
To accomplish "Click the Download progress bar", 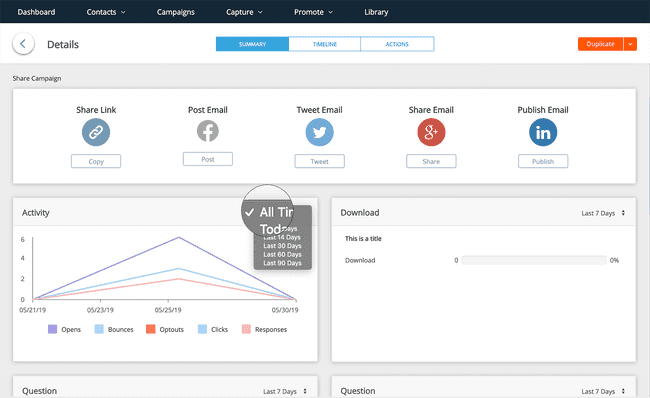I will pyautogui.click(x=534, y=260).
